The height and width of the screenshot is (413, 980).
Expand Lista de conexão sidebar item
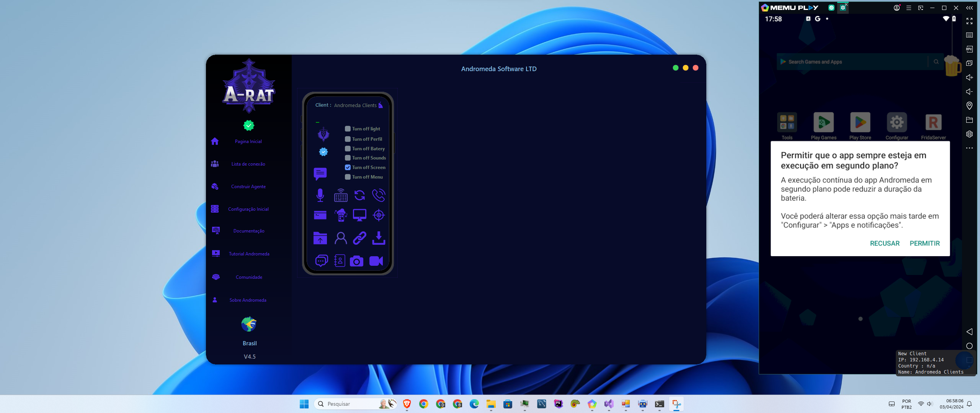[248, 163]
